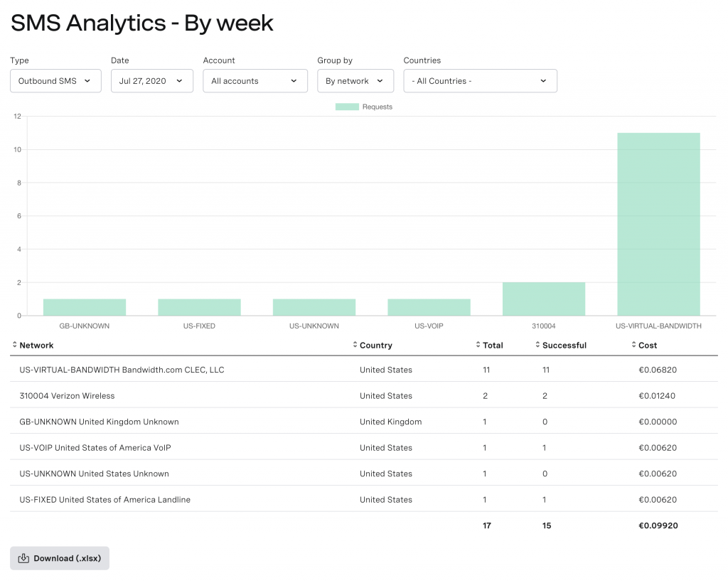Click the Download (.xlsx) button

tap(59, 558)
